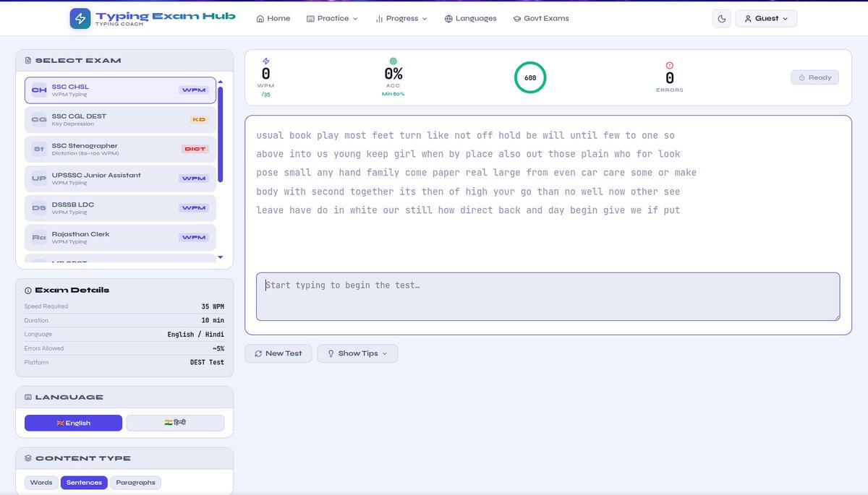This screenshot has height=495, width=868.
Task: Click the English / Hindi language value
Action: coord(195,335)
